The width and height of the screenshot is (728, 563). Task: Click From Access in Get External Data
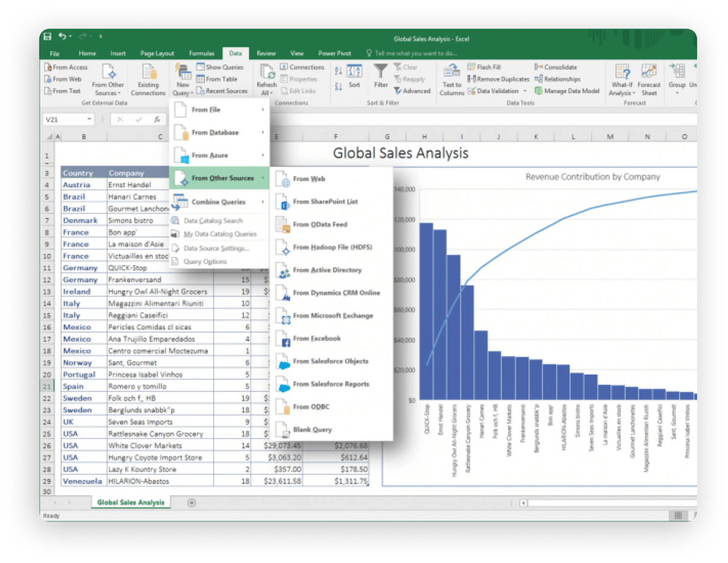(x=66, y=67)
